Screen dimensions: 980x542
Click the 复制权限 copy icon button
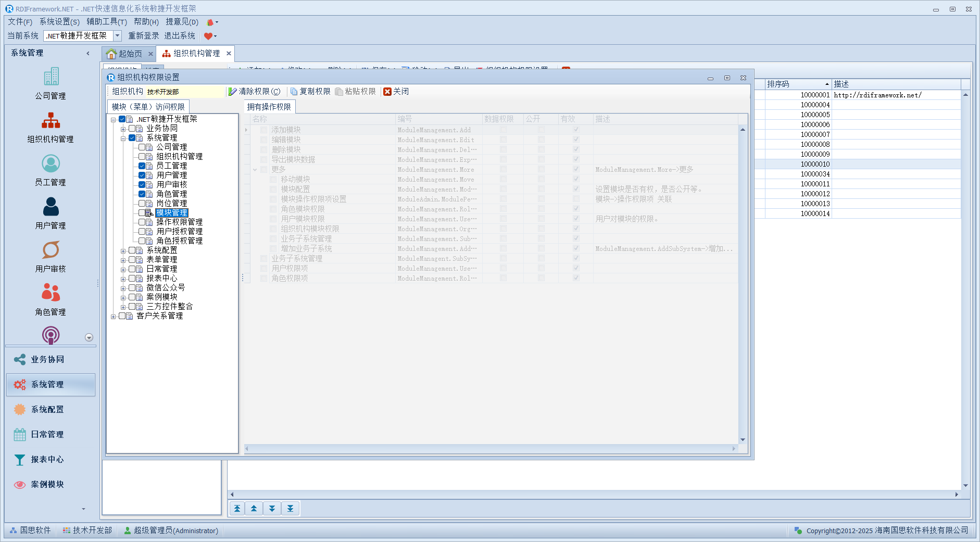point(310,92)
